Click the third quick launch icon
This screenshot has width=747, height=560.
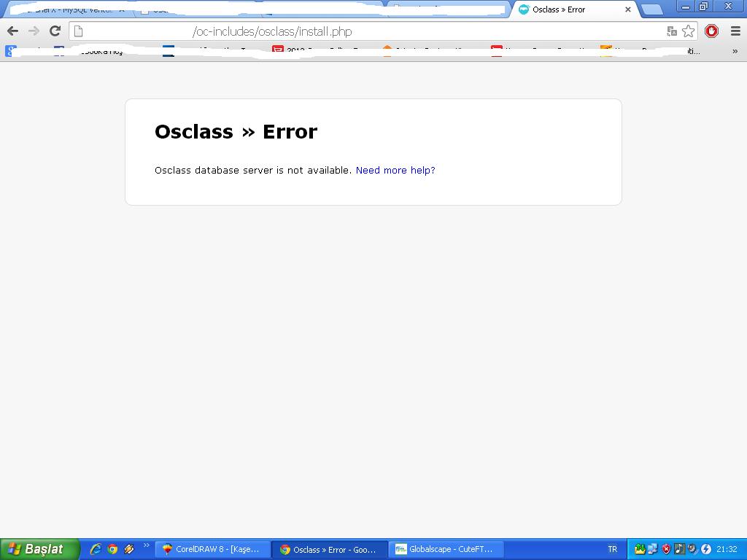(x=129, y=549)
